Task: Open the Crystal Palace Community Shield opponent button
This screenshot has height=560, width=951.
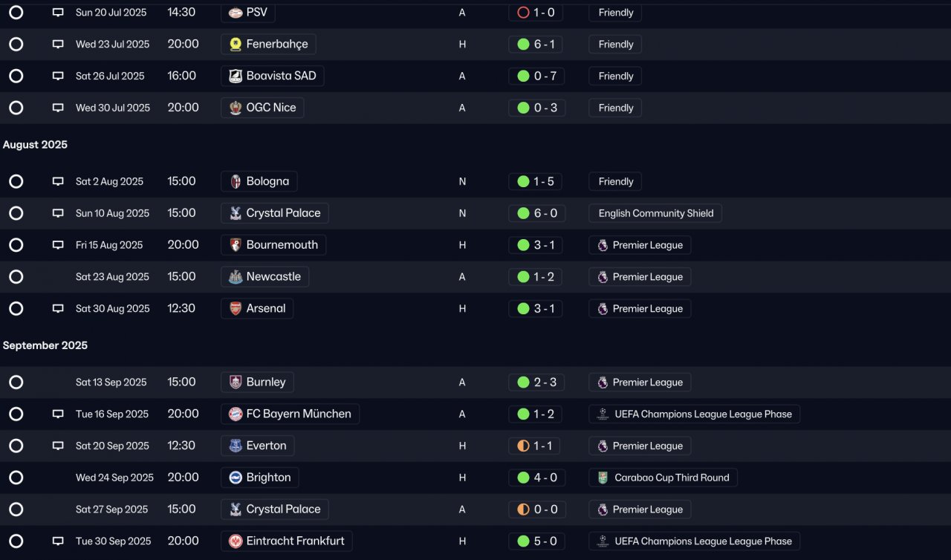Action: click(275, 213)
